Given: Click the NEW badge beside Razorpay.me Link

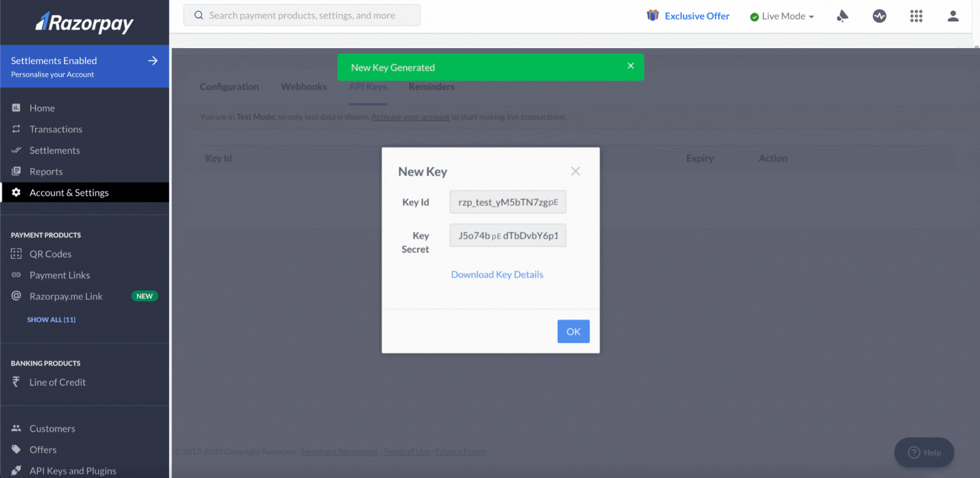Looking at the screenshot, I should [144, 296].
